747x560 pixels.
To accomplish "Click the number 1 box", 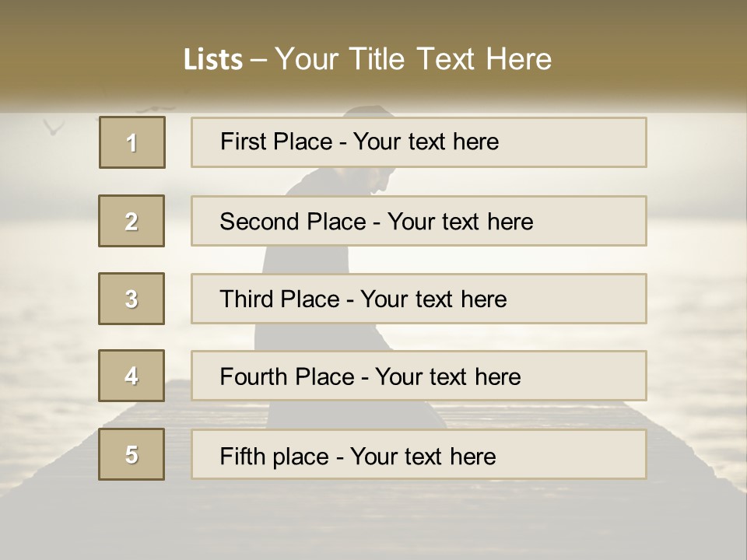I will (x=132, y=142).
